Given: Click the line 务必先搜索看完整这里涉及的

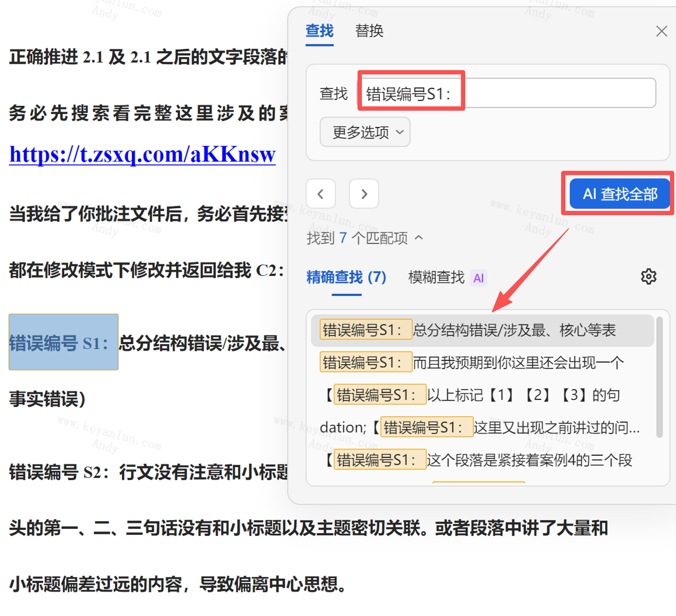Looking at the screenshot, I should coord(148,113).
